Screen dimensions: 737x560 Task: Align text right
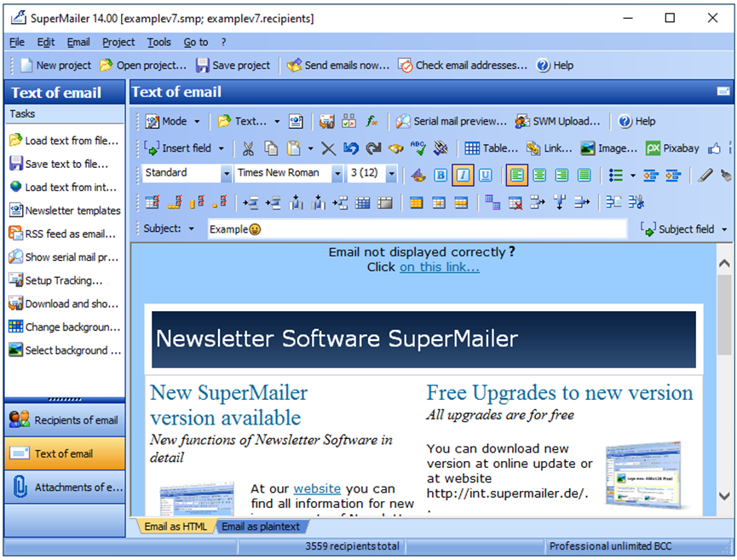click(x=561, y=176)
